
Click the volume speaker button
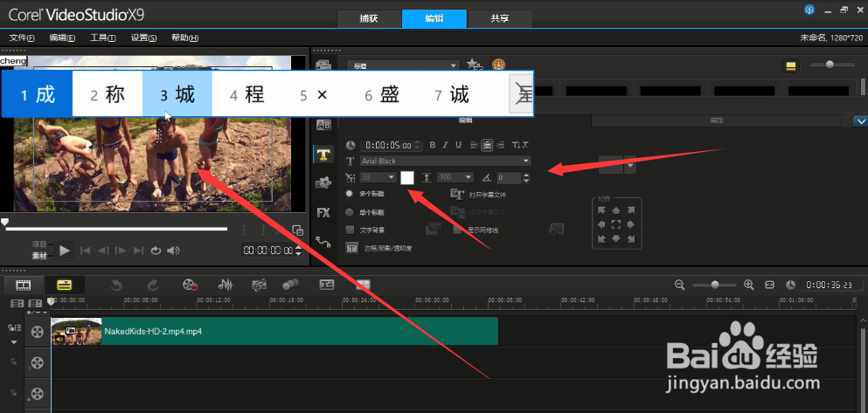[x=173, y=251]
